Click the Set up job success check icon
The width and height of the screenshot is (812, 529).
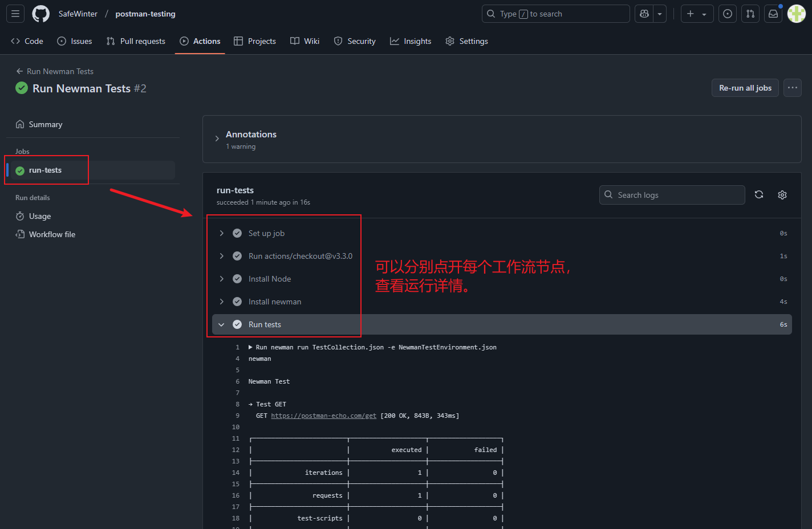tap(237, 233)
